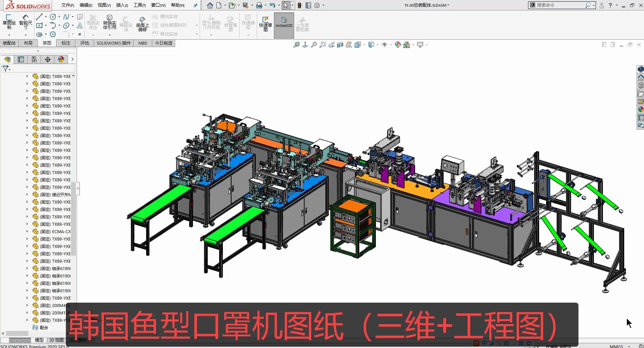The width and height of the screenshot is (644, 348).
Task: Open the PropertyManager tab
Action: click(x=21, y=59)
